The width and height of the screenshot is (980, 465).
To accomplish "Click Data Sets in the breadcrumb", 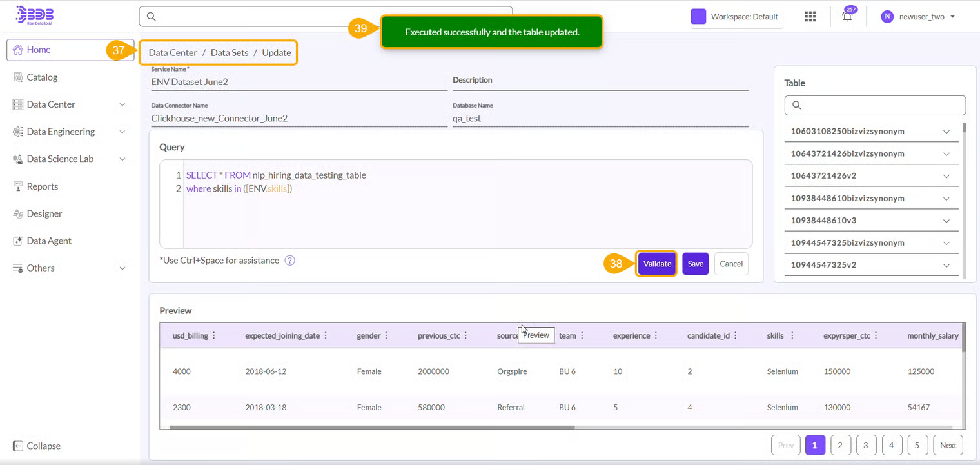I will coord(230,53).
